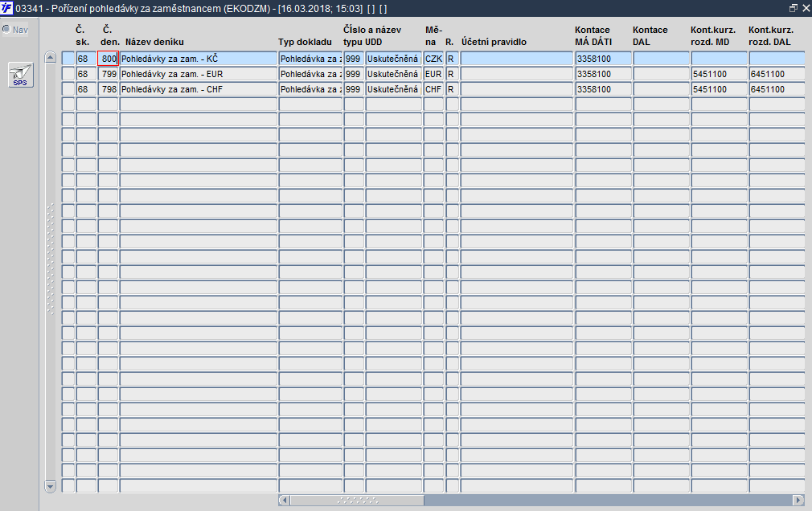Viewport: 812px width, 511px height.
Task: Click Č. sk. 68 in the EUR row
Action: point(86,74)
